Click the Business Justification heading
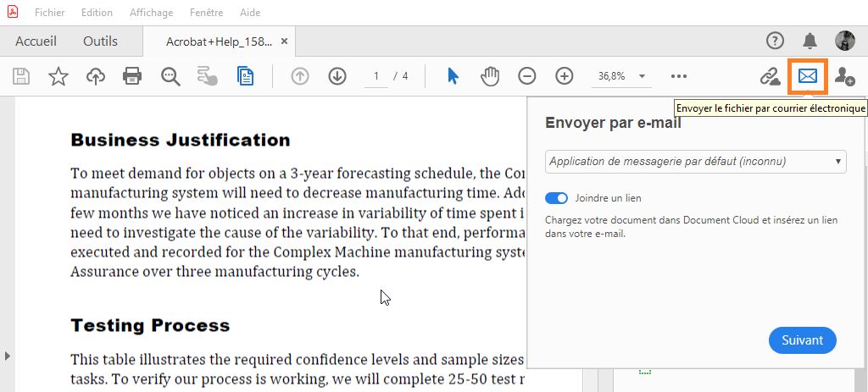The height and width of the screenshot is (392, 868). pos(181,141)
